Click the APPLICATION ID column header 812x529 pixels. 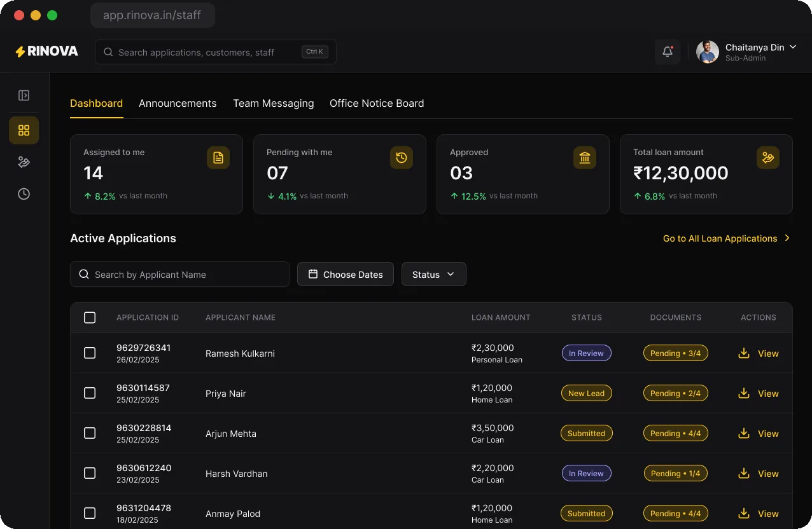(x=148, y=317)
